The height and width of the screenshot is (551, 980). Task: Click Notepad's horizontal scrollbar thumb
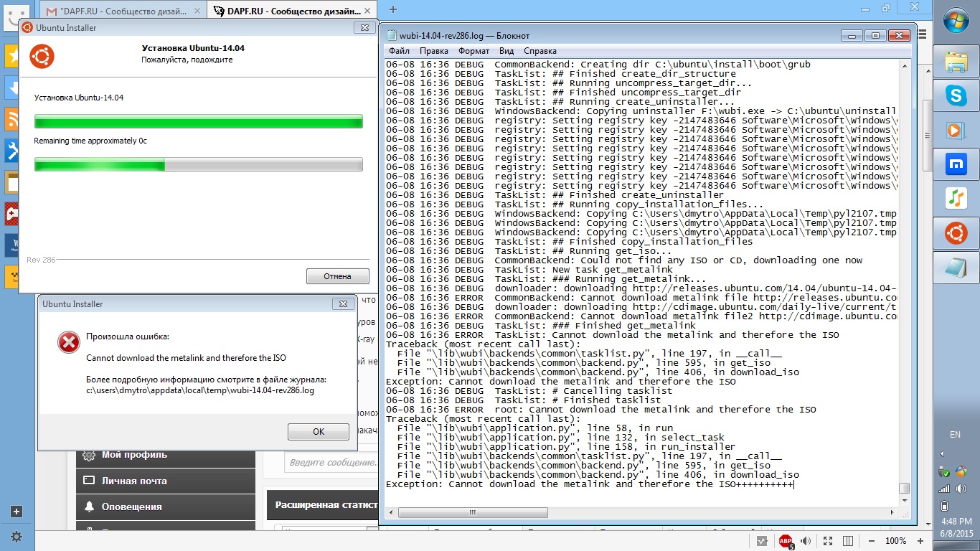[473, 512]
